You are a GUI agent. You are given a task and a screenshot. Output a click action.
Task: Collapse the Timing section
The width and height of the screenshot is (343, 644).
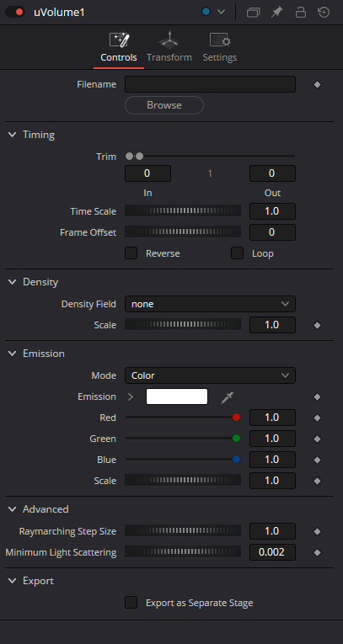click(13, 135)
